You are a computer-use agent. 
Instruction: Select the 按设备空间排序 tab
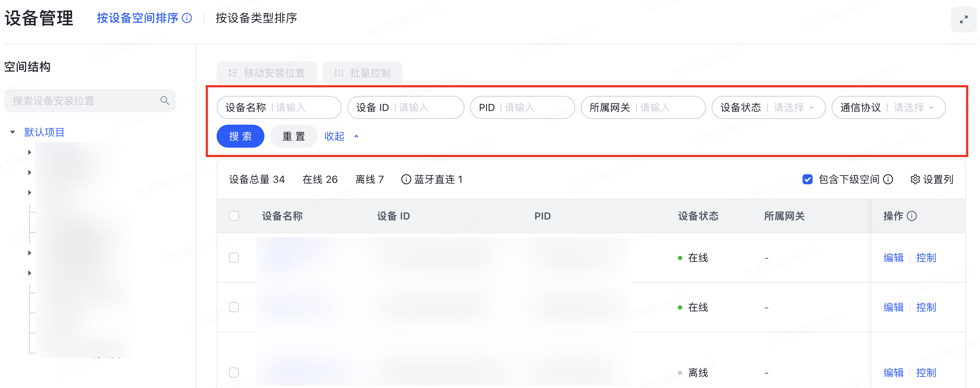coord(137,18)
